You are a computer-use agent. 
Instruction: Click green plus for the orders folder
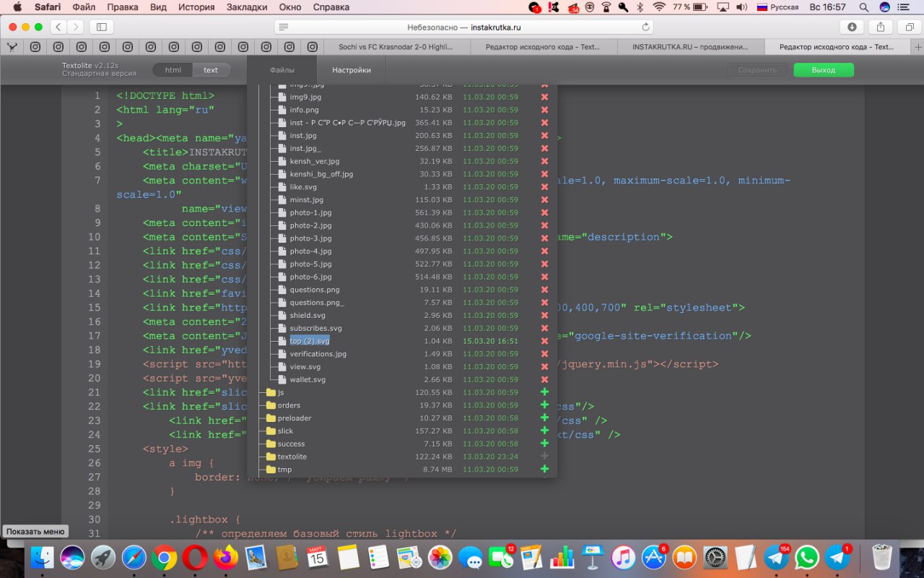(544, 405)
